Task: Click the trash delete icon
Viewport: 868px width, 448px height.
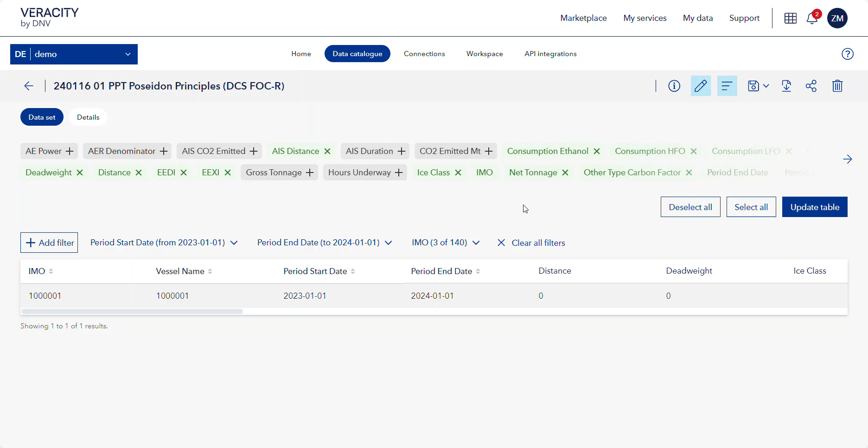Action: [837, 86]
